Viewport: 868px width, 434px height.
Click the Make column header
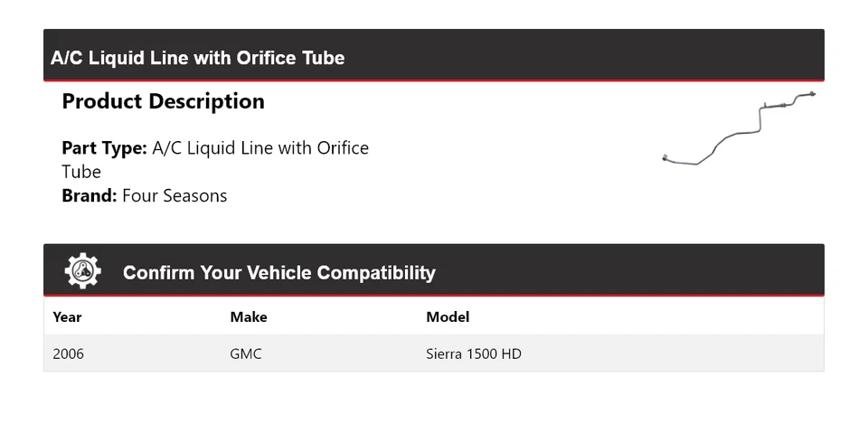(x=249, y=316)
